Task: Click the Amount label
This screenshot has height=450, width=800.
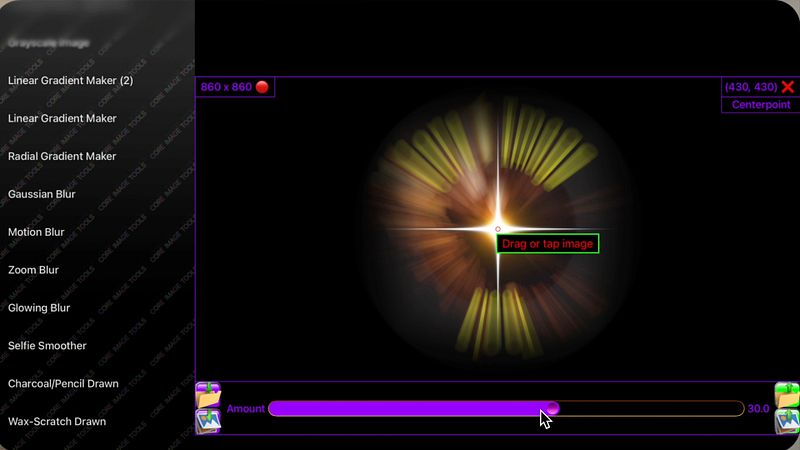Action: (245, 409)
